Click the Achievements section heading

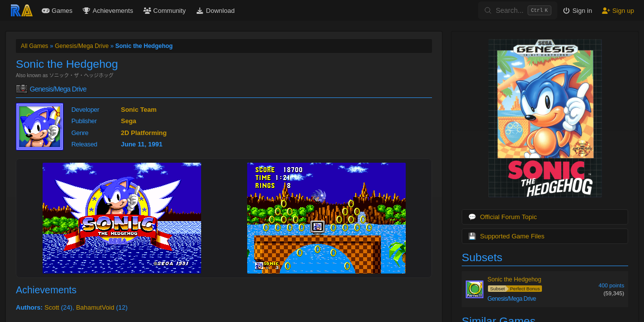(46, 290)
